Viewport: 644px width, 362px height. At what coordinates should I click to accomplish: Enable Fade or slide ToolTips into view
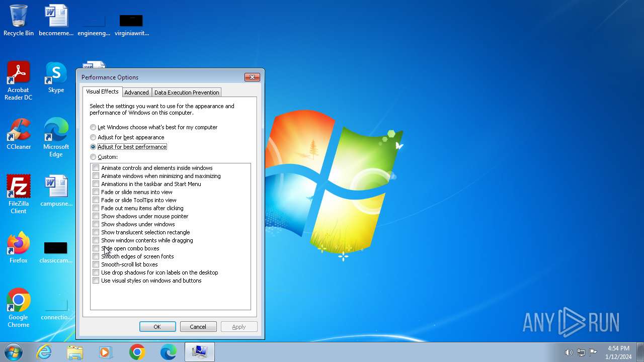[x=96, y=200]
